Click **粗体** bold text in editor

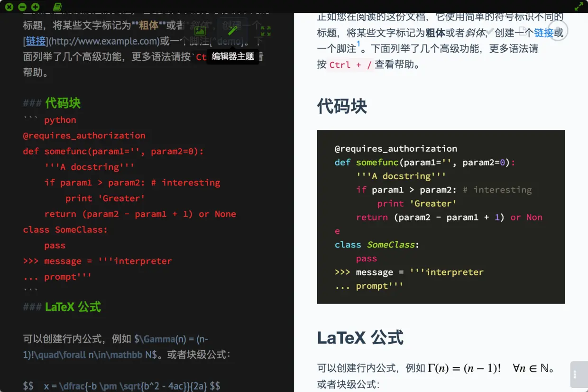148,25
